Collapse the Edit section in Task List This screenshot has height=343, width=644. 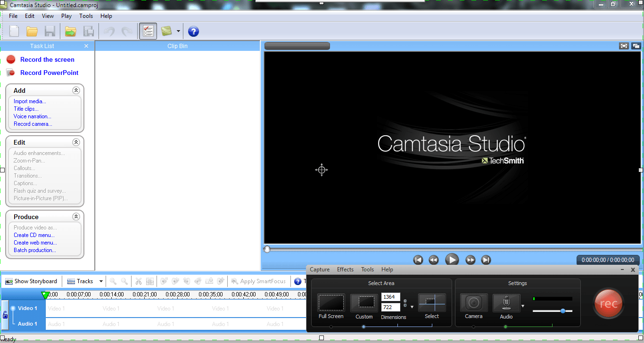tap(76, 142)
